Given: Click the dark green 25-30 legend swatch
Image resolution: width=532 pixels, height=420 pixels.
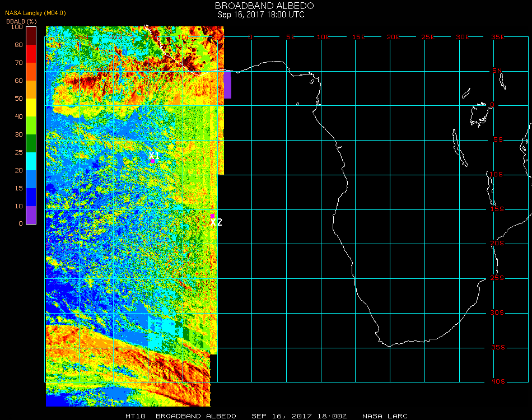Looking at the screenshot, I should [x=31, y=143].
